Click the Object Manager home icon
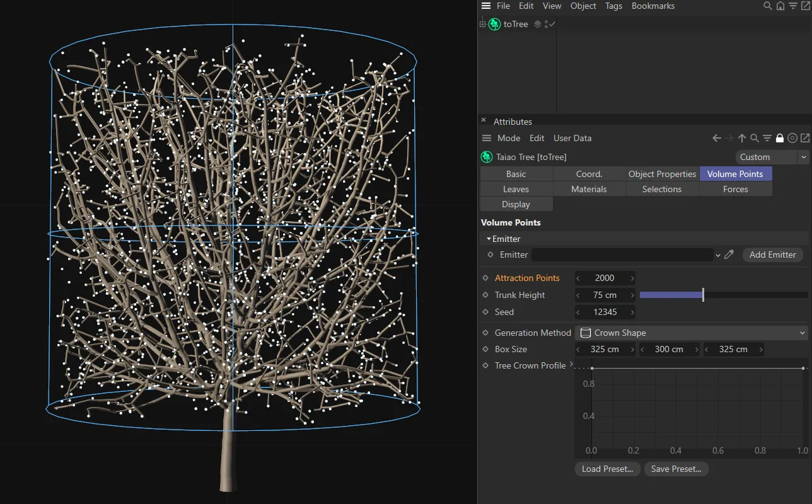 (780, 6)
